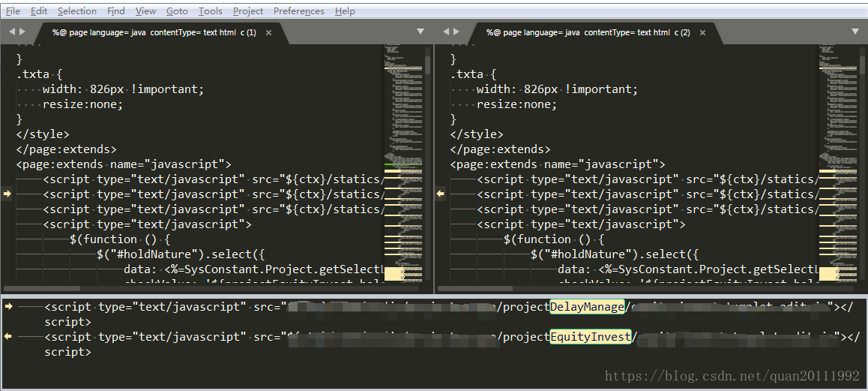This screenshot has width=868, height=391.
Task: Select the tab ending in 'c (1)'
Action: 154,33
